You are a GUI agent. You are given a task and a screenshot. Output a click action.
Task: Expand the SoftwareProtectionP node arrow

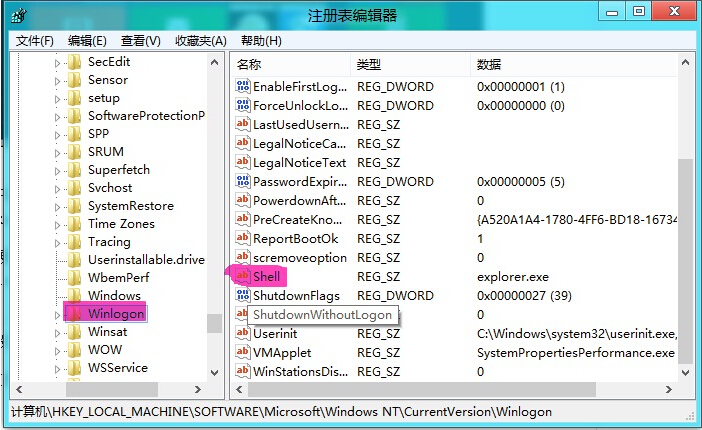point(57,117)
